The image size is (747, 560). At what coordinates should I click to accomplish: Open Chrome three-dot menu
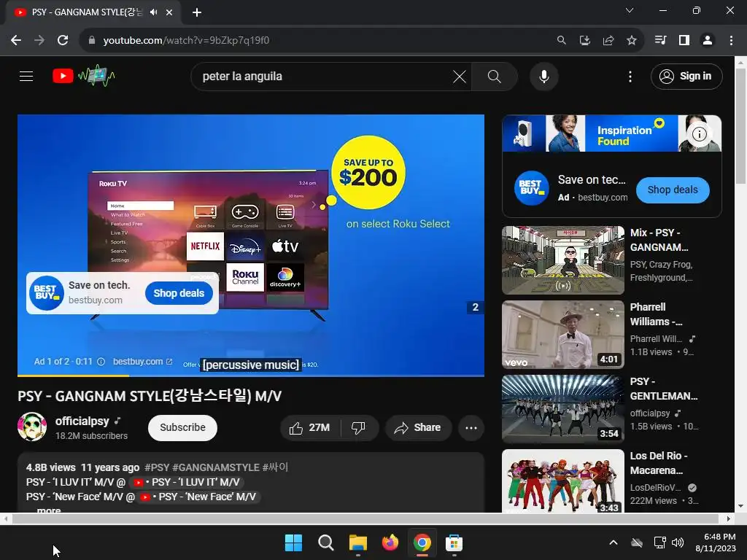pos(731,41)
